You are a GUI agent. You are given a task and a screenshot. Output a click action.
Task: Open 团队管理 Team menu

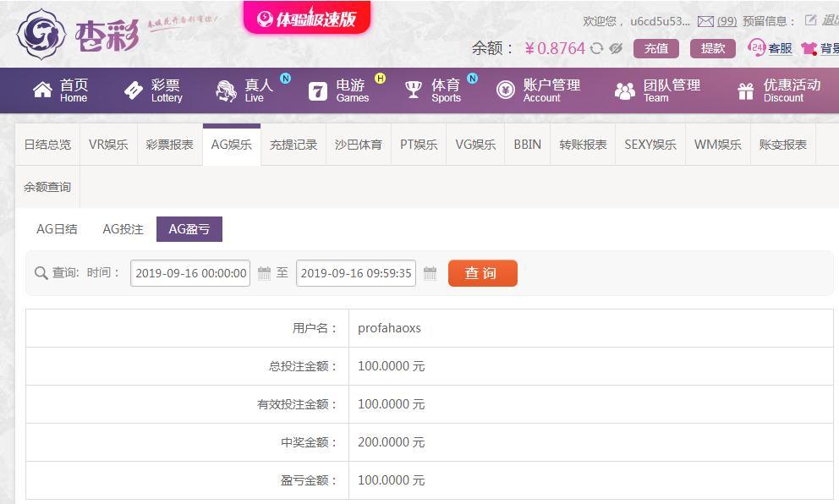coord(672,90)
